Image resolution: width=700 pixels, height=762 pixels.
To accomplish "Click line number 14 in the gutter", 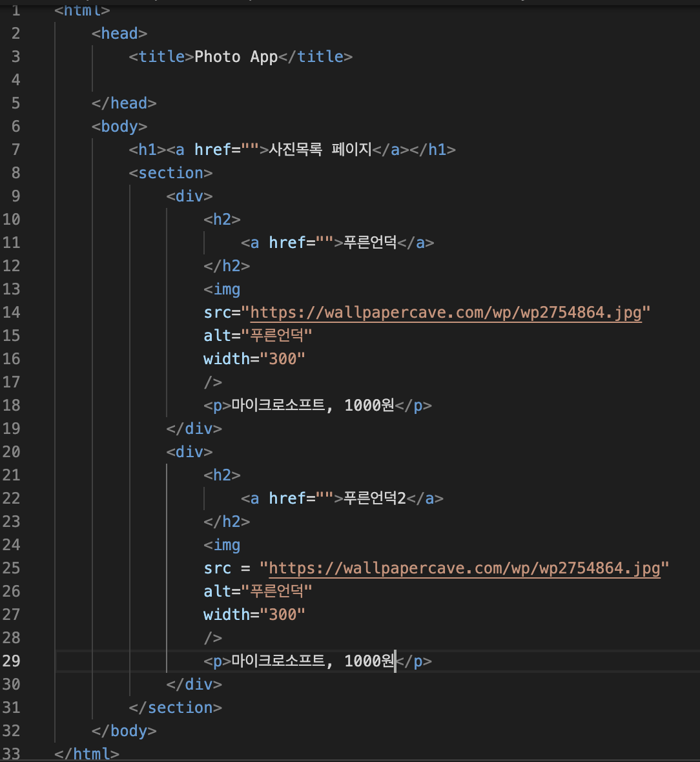I will (x=11, y=313).
